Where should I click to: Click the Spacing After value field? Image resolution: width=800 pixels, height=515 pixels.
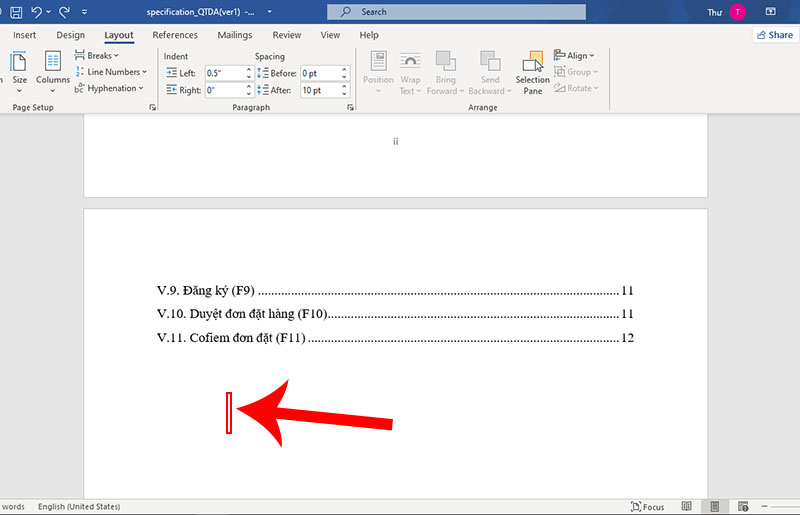(320, 90)
